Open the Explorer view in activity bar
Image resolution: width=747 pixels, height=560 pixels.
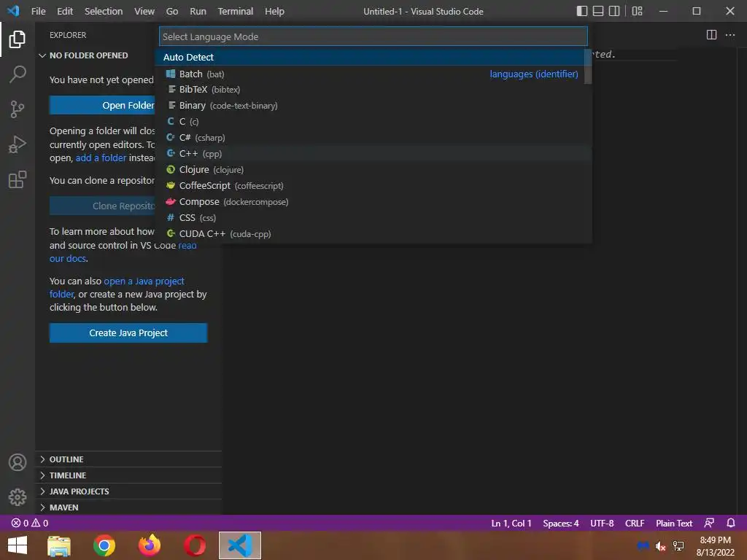coord(18,39)
